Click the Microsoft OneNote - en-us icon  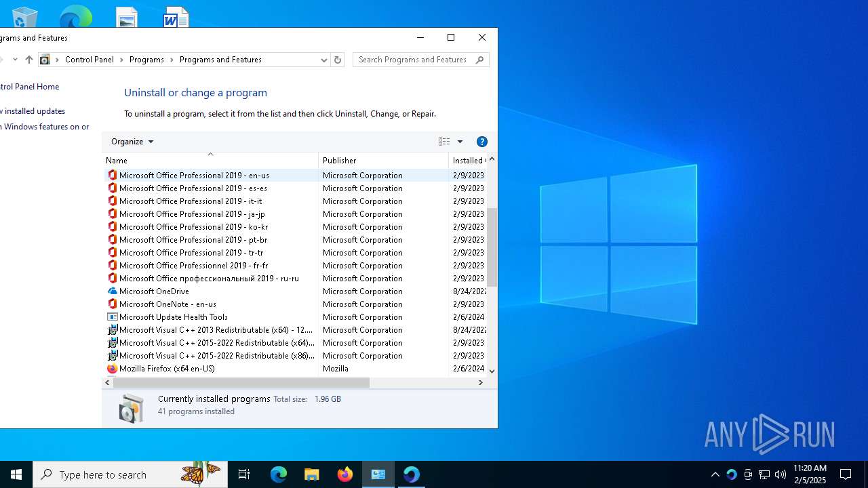(x=113, y=304)
